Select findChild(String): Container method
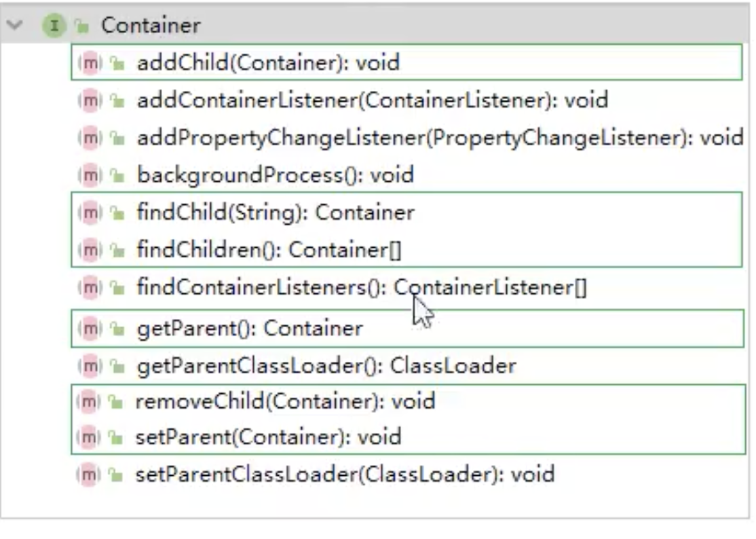This screenshot has width=756, height=539. (x=276, y=212)
